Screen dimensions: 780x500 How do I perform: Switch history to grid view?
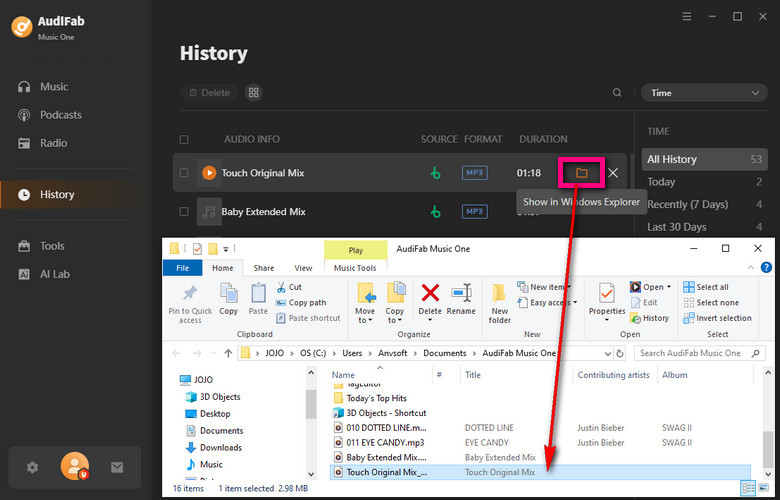[x=254, y=93]
